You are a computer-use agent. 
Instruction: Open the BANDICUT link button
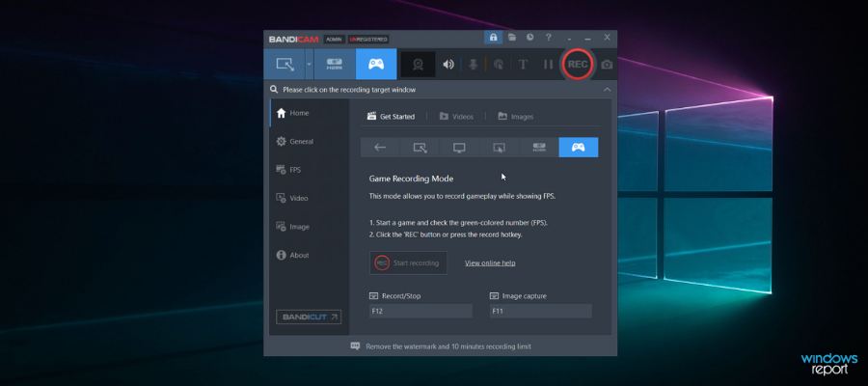pos(309,317)
